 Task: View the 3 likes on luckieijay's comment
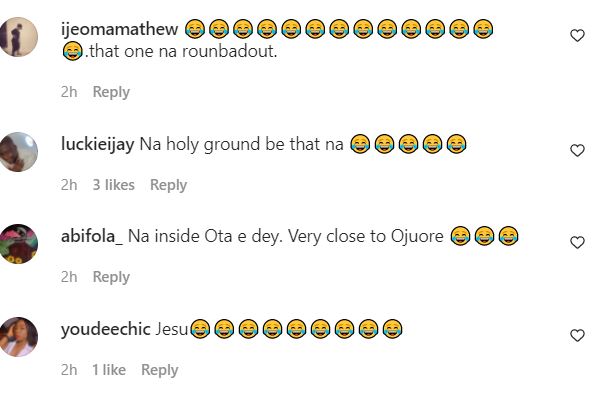point(113,185)
